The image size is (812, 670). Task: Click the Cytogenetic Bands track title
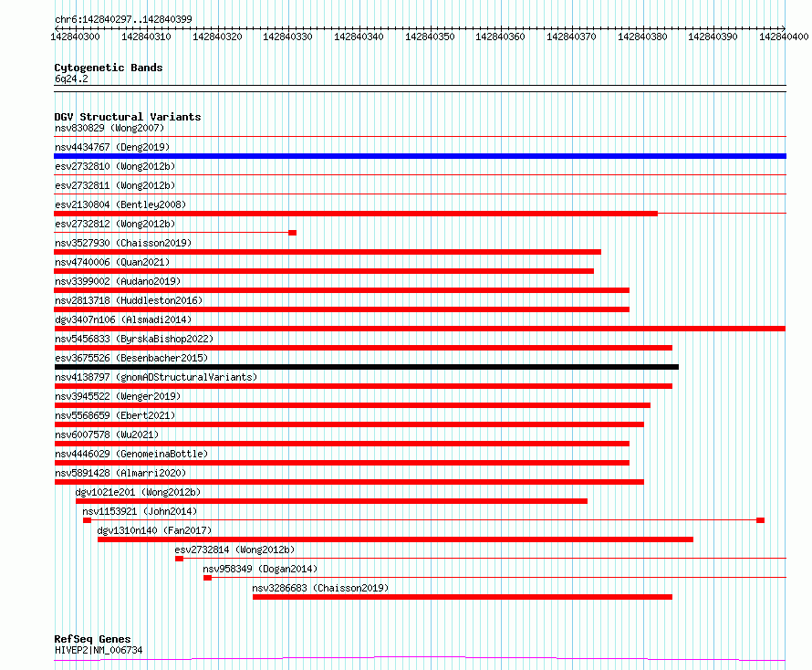tap(109, 68)
